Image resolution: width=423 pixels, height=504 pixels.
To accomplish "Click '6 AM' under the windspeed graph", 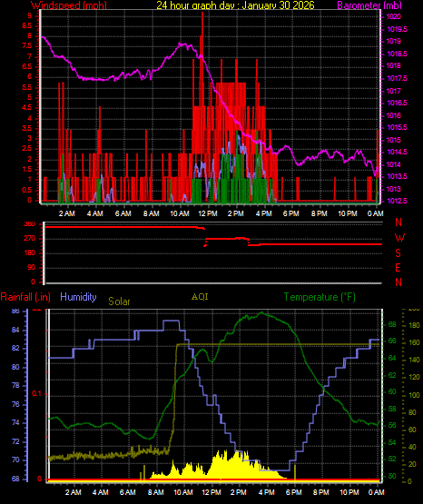I will 123,213.
